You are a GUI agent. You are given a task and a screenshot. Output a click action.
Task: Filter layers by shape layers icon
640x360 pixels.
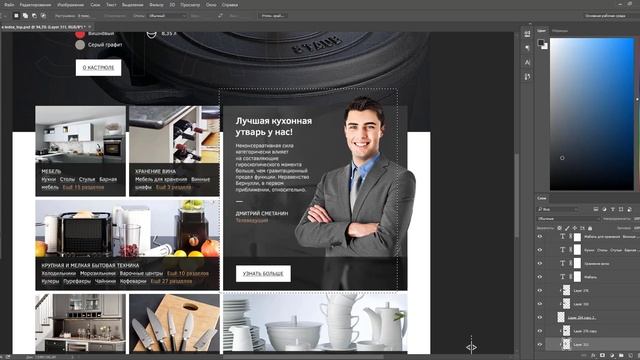621,209
